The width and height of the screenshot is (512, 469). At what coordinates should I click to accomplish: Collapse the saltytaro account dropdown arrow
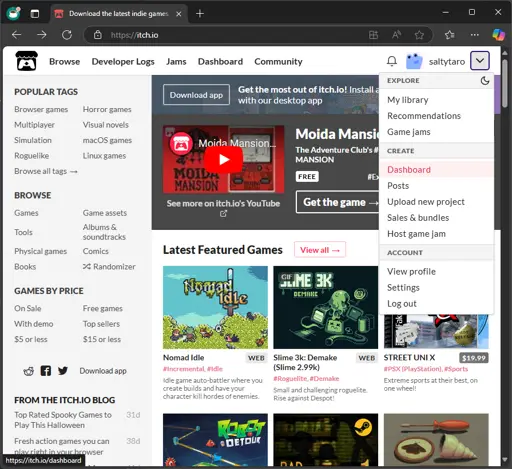[480, 61]
